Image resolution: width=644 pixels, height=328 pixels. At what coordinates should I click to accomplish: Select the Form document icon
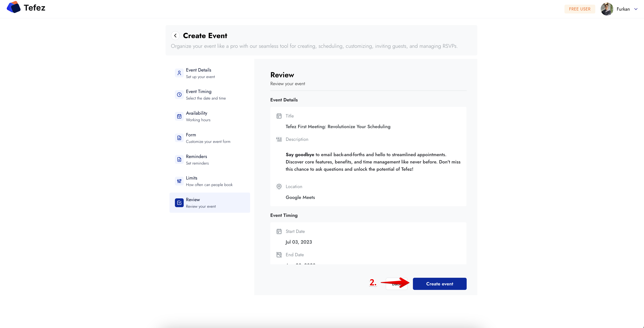click(179, 138)
